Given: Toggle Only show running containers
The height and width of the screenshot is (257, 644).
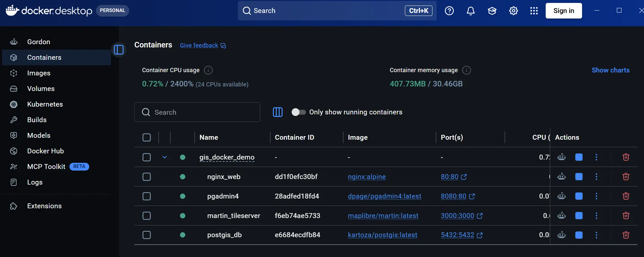Looking at the screenshot, I should (298, 112).
